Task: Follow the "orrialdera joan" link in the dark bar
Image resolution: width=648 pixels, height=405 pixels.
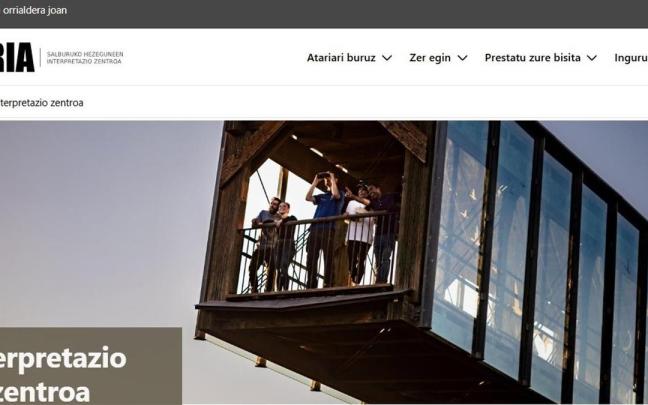Action: (34, 10)
